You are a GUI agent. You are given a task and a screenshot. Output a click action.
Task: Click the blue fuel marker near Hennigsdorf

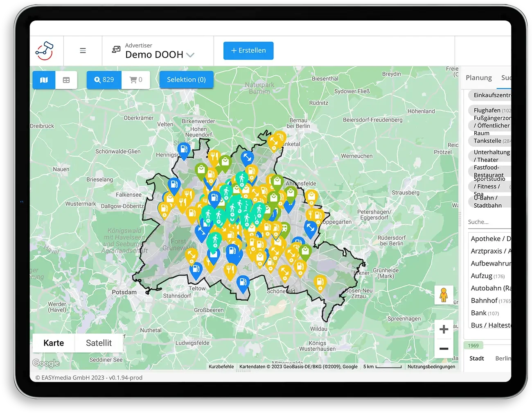[x=184, y=150]
